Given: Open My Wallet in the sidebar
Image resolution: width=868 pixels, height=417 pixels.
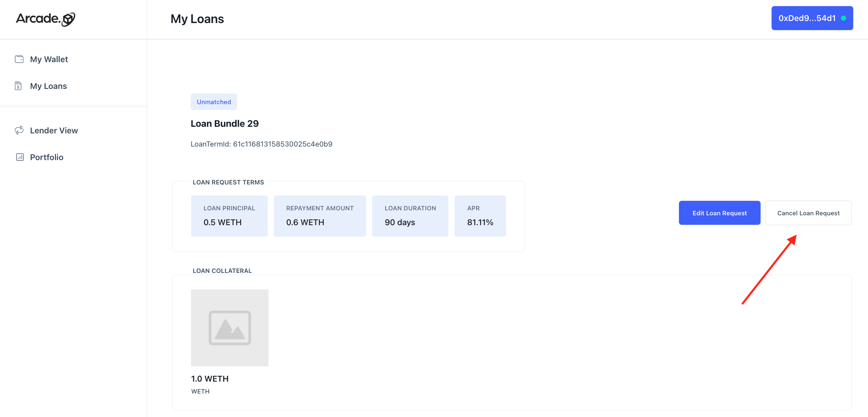Looking at the screenshot, I should (49, 59).
